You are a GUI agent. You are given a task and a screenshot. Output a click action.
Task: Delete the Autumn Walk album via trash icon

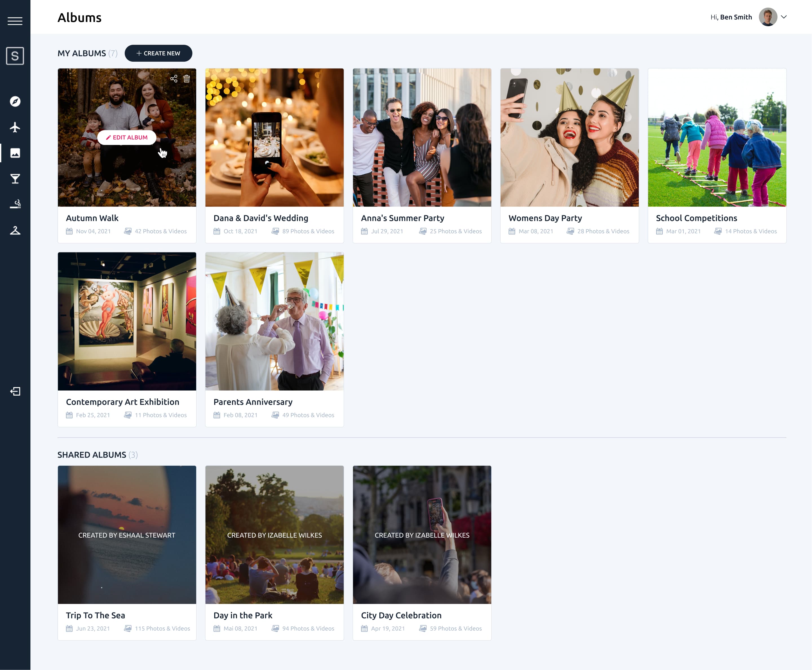pos(187,79)
